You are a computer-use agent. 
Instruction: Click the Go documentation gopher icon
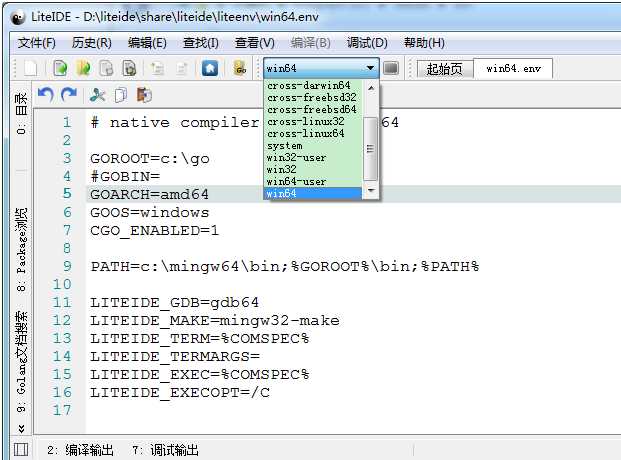click(240, 69)
